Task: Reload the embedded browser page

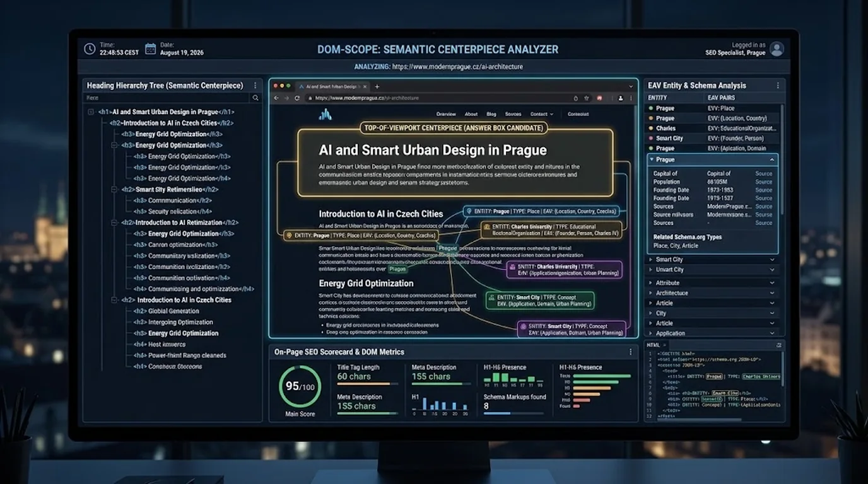Action: click(297, 98)
